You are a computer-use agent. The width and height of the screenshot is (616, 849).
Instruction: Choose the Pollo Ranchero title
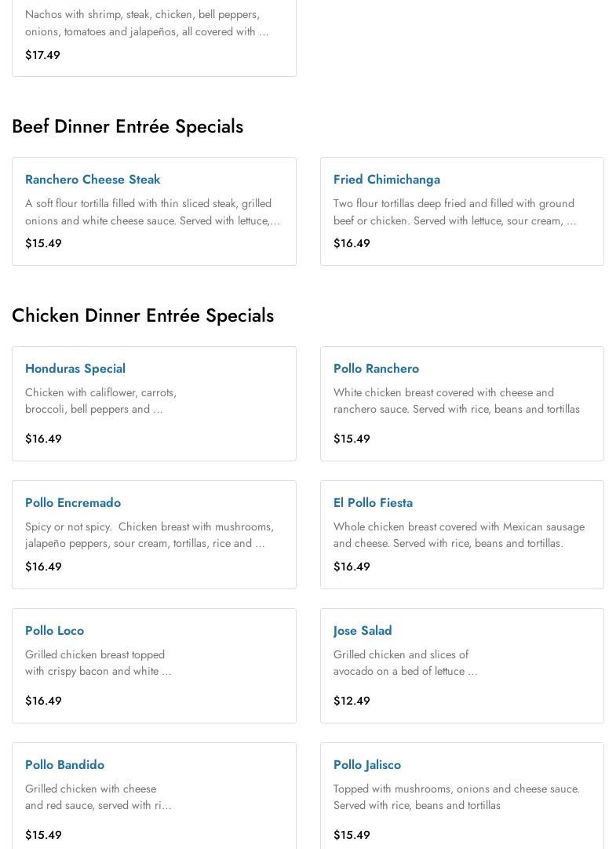(x=376, y=369)
